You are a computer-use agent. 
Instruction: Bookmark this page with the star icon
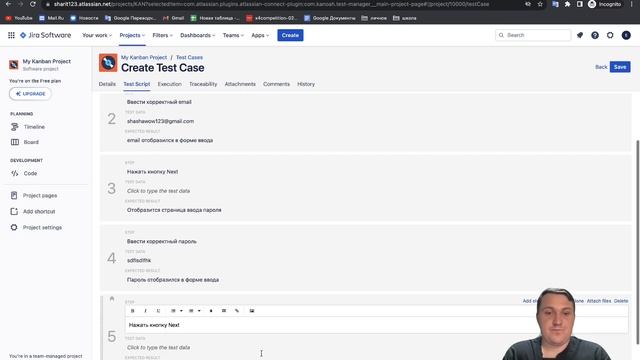coord(540,4)
